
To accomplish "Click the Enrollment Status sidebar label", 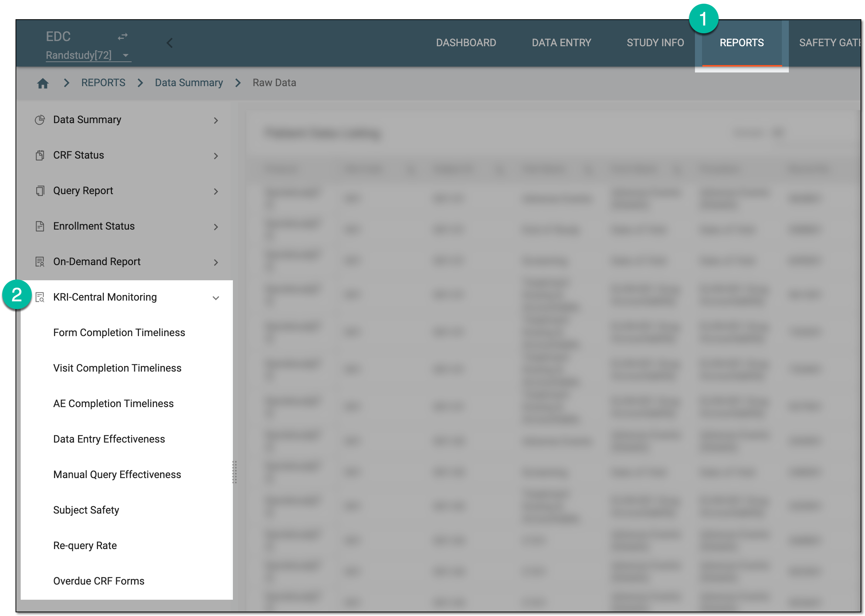I will click(x=94, y=226).
